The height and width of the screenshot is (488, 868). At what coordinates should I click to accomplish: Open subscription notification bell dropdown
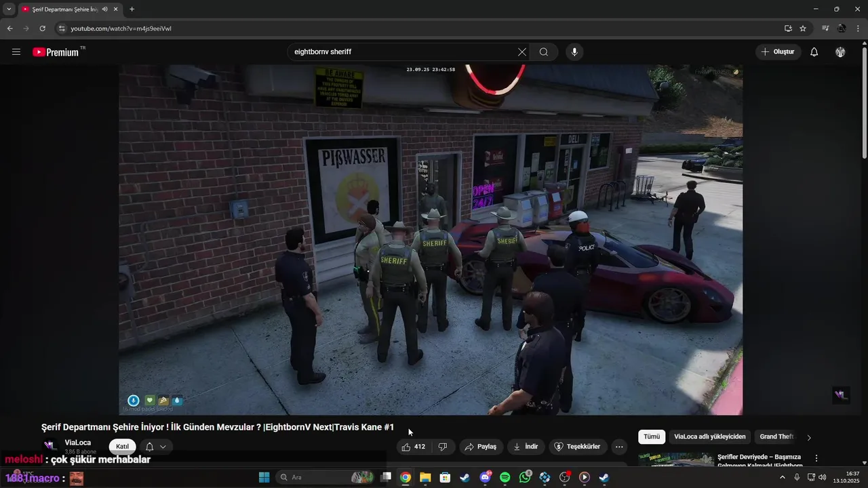coord(156,447)
